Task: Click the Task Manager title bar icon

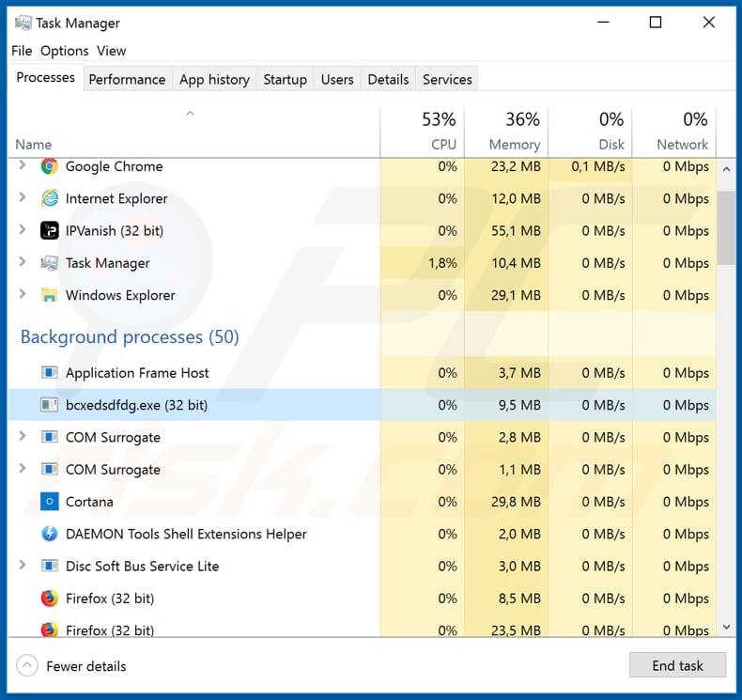Action: [23, 23]
